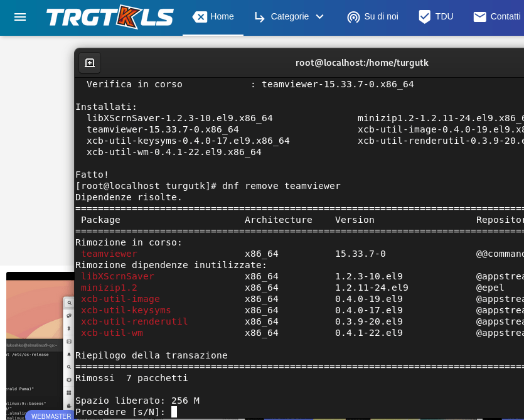Click the TDU shield checkmark icon
Screen dimensions: 524x420
[425, 17]
